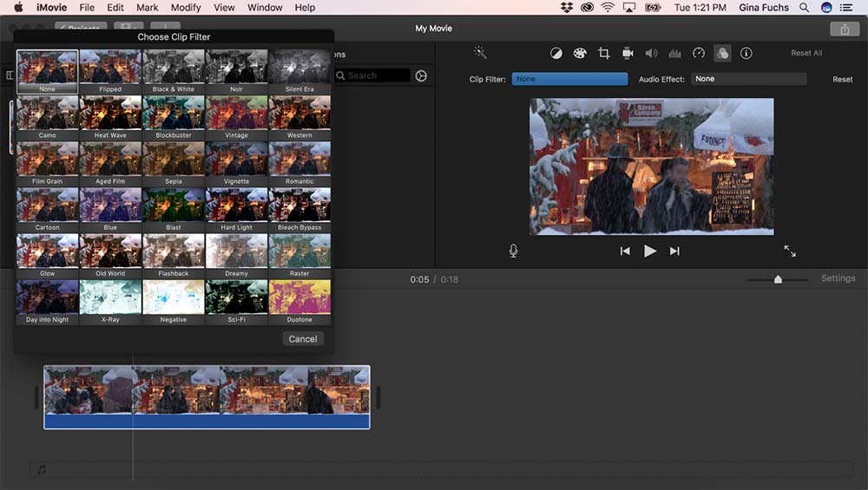868x490 pixels.
Task: Open the Edit menu
Action: click(x=115, y=7)
